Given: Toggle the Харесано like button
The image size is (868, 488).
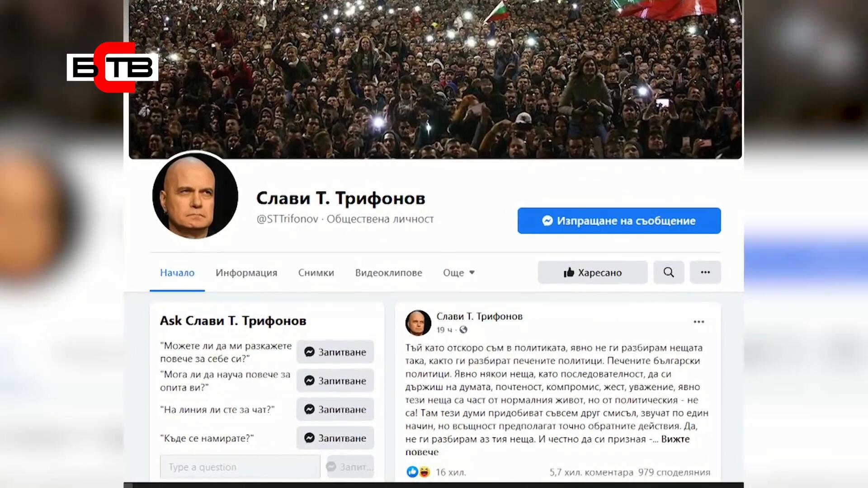Looking at the screenshot, I should tap(593, 272).
